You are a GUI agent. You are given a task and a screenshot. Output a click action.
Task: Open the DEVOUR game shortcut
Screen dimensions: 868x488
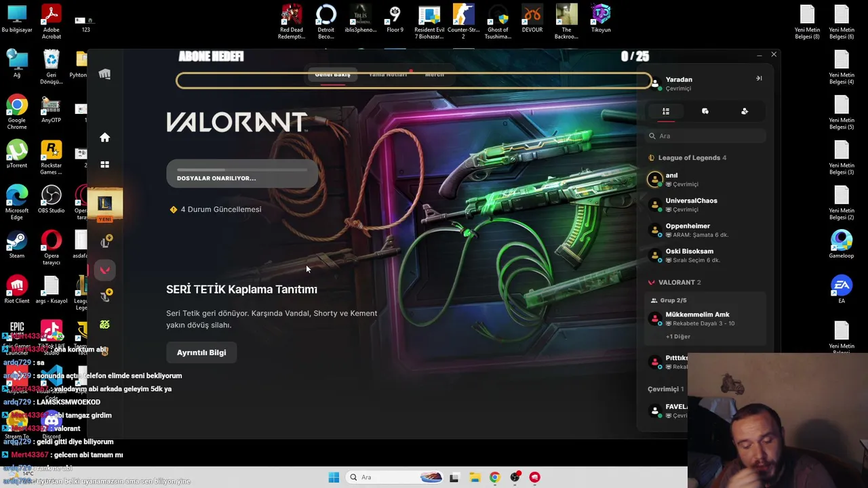[532, 19]
